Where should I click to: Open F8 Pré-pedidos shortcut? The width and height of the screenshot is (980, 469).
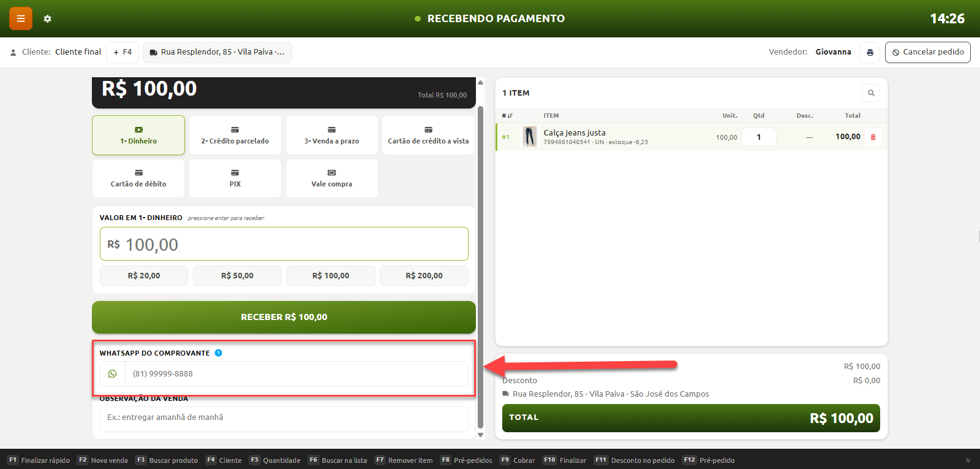click(466, 460)
